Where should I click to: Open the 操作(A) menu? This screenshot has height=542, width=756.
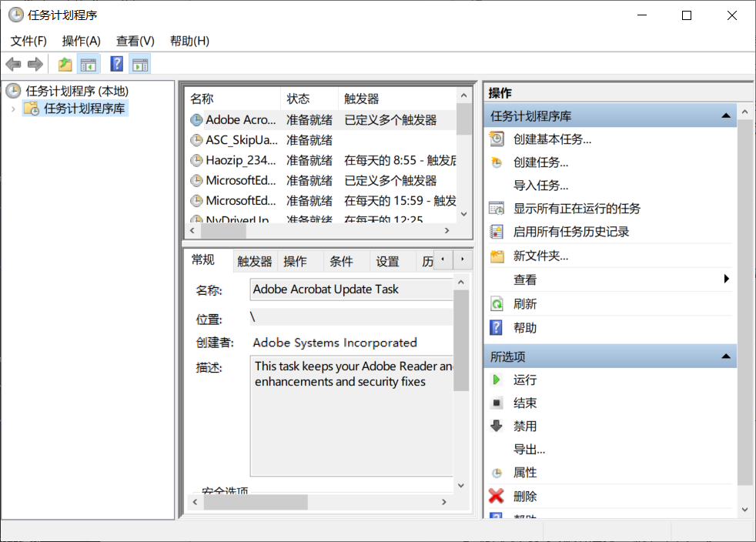[x=82, y=41]
